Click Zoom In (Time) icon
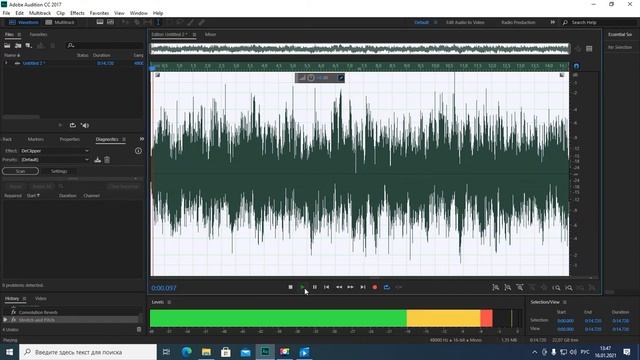The image size is (640, 360). pyautogui.click(x=520, y=288)
